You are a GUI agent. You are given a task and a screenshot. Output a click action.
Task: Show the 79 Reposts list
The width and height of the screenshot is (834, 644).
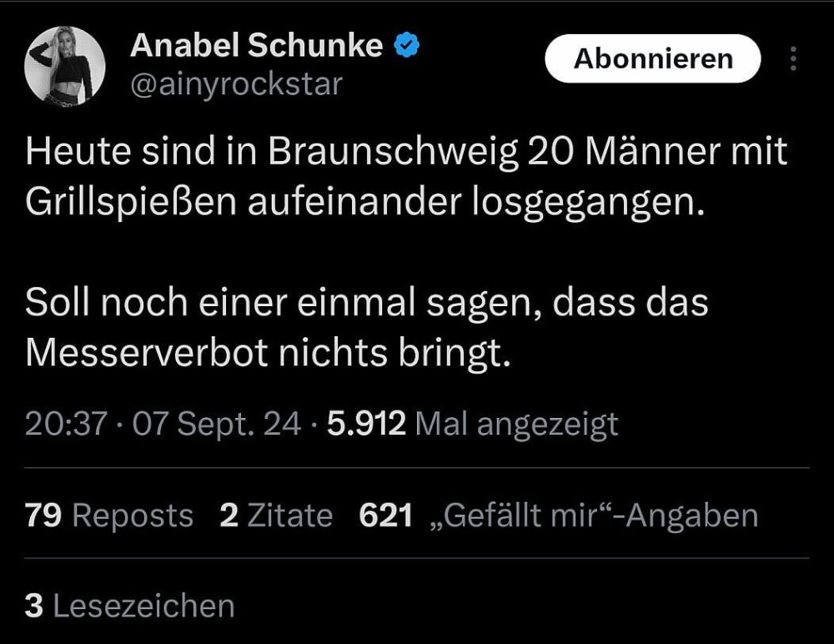(x=109, y=516)
